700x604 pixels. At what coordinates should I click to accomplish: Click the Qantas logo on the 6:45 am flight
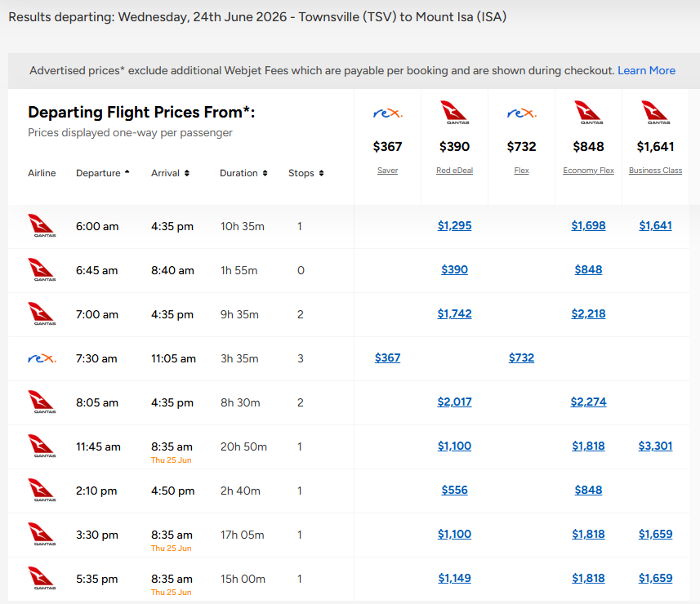click(42, 270)
